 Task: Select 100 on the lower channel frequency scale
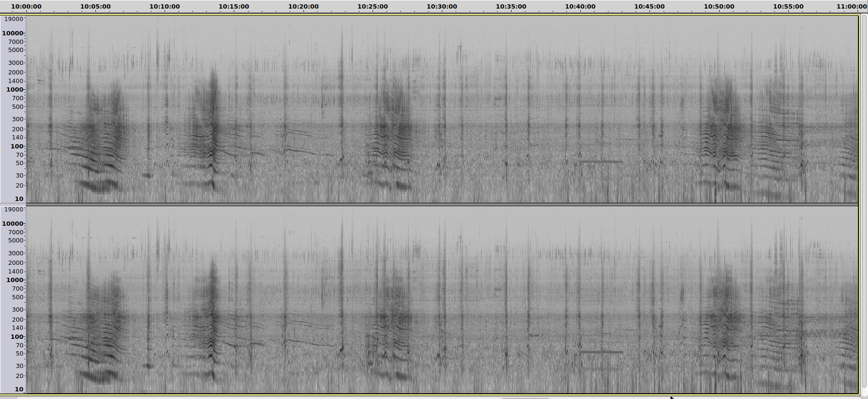17,337
